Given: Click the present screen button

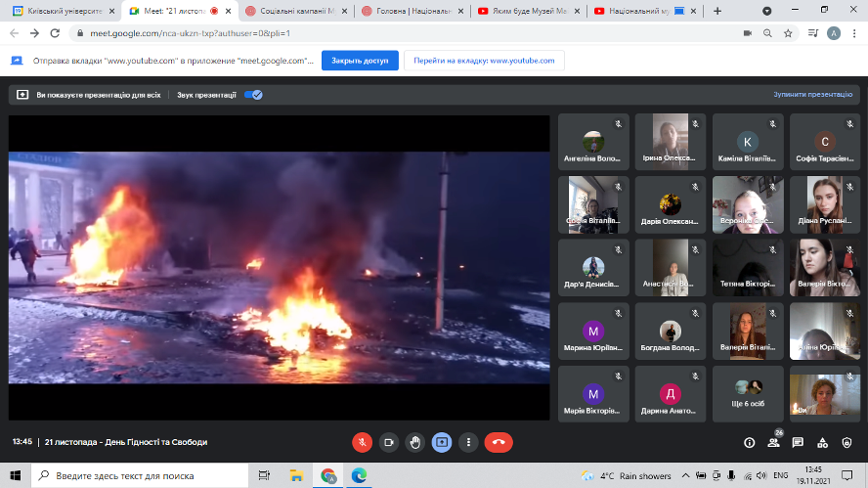Looking at the screenshot, I should click(x=442, y=442).
